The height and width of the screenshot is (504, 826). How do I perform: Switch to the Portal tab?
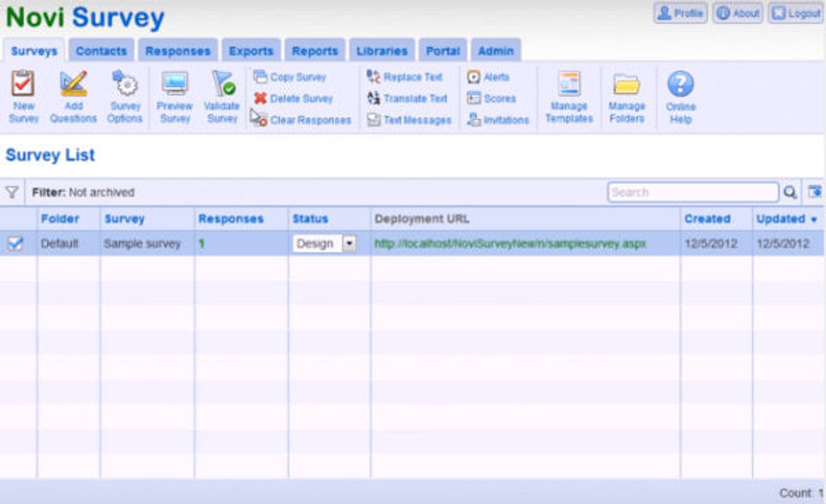(x=442, y=51)
